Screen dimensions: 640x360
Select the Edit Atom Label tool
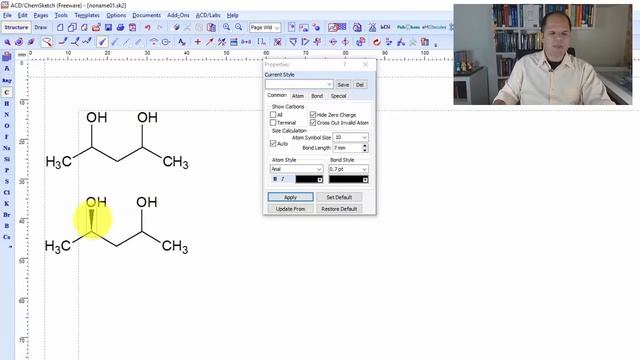pos(182,42)
